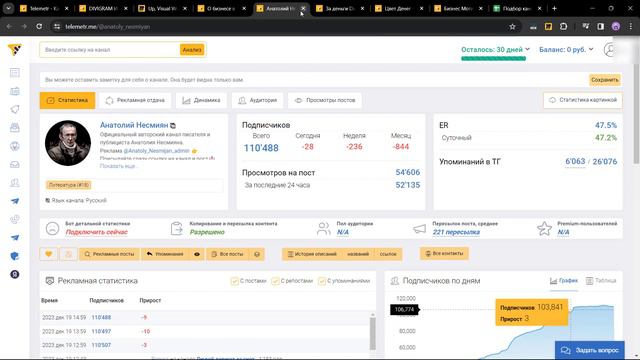The width and height of the screenshot is (640, 360).
Task: Click the названий history button
Action: coord(358,254)
